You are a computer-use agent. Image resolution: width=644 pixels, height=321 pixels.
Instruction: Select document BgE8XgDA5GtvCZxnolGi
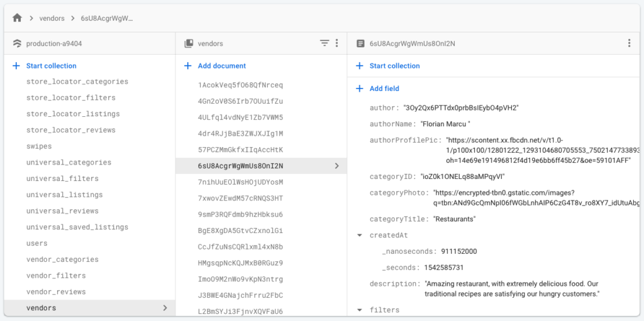(x=240, y=231)
